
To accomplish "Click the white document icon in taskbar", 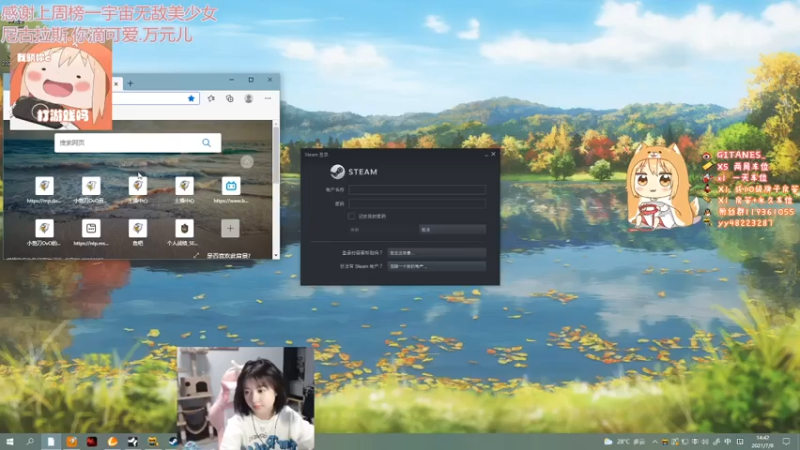I will point(51,441).
